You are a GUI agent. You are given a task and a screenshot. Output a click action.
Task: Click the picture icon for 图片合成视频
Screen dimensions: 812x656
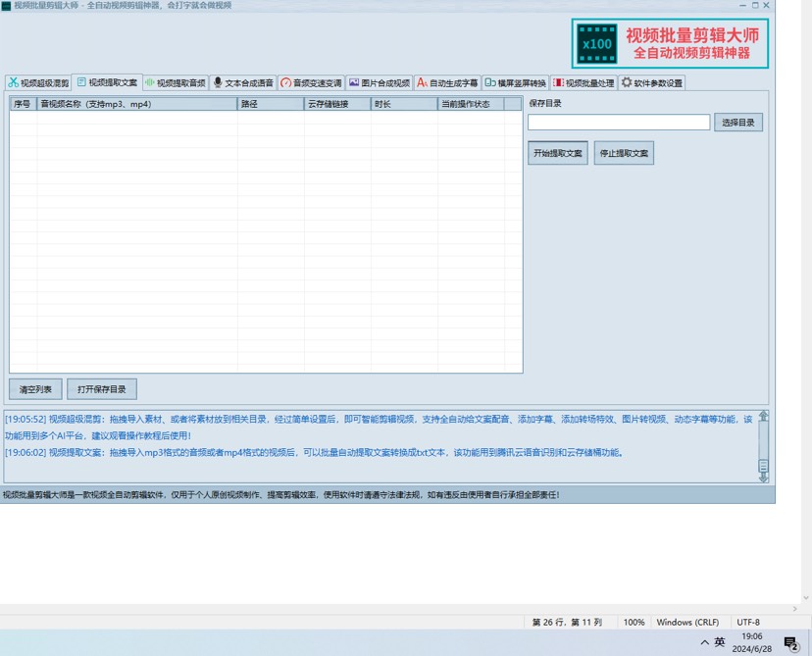354,83
